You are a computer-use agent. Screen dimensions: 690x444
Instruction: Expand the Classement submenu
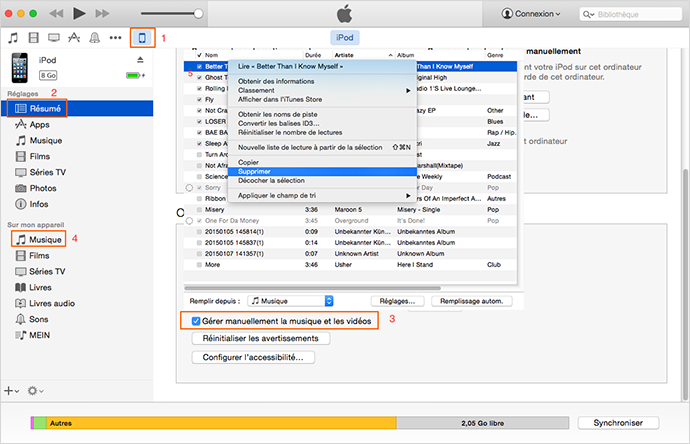[x=322, y=90]
